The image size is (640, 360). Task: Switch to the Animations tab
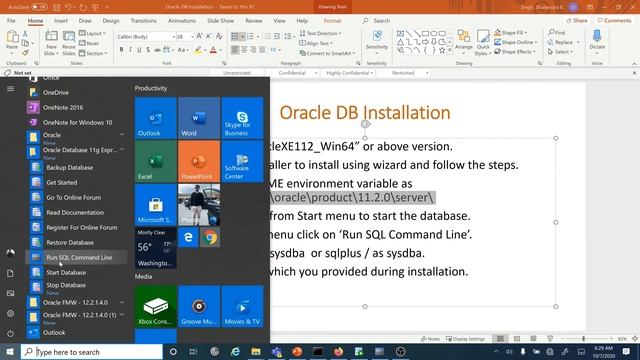click(182, 20)
